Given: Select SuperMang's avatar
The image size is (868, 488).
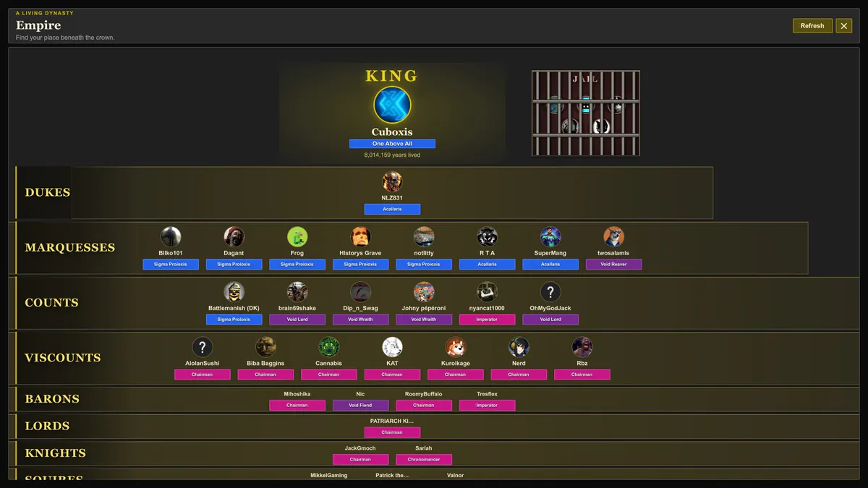Looking at the screenshot, I should [550, 236].
